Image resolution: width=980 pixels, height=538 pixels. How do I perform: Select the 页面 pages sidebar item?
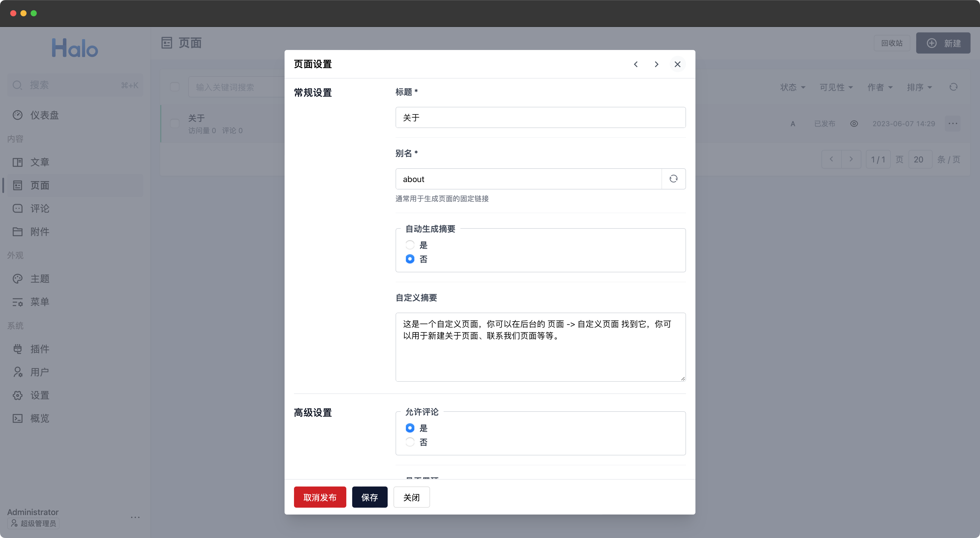point(75,186)
